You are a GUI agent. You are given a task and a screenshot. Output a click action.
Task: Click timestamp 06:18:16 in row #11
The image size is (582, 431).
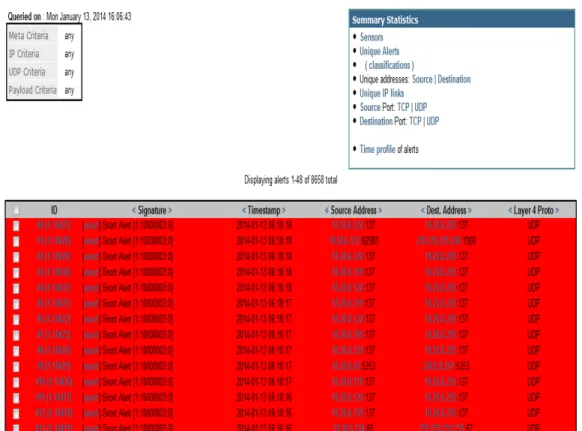pos(264,398)
